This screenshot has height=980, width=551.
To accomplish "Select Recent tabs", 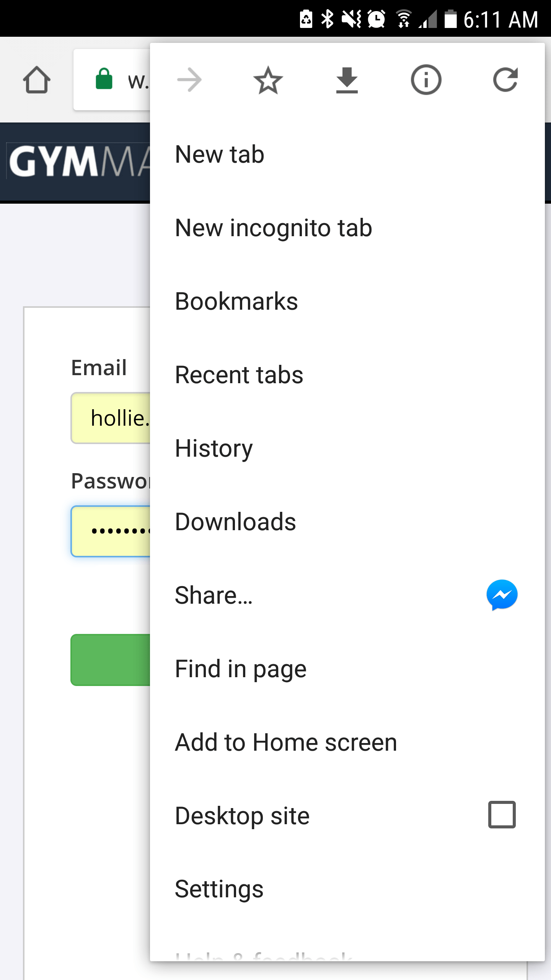I will 347,375.
